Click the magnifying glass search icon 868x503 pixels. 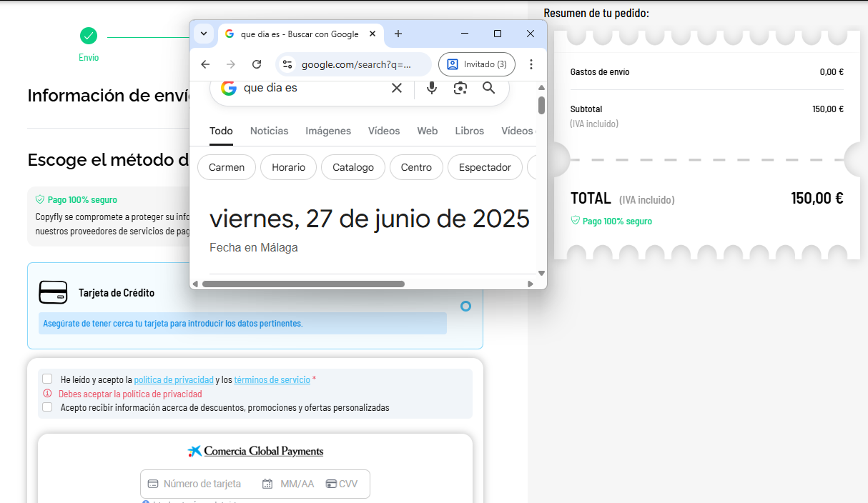(489, 88)
